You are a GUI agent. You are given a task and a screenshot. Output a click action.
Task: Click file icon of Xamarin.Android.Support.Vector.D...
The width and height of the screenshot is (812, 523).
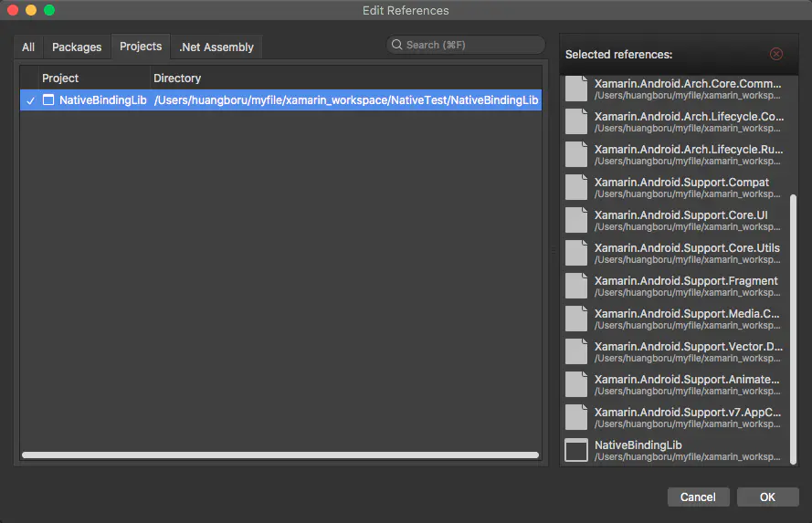click(576, 351)
